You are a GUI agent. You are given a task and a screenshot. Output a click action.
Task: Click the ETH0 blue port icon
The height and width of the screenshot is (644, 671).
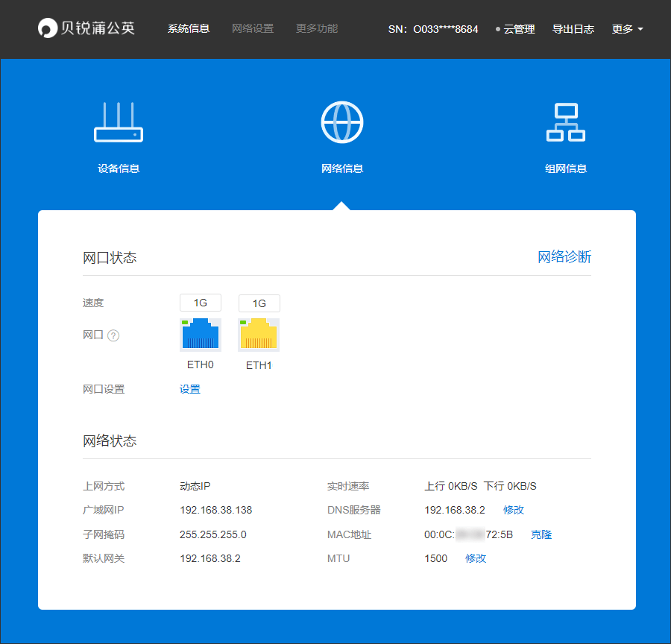point(200,334)
